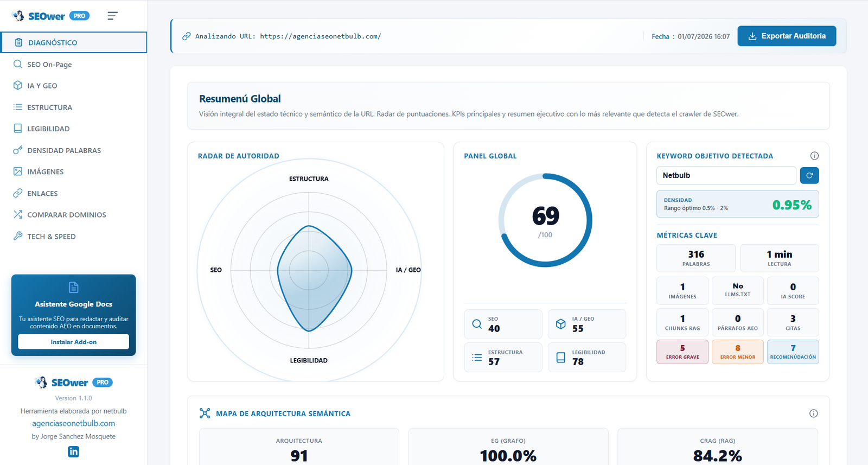Refresh the detected keyword
The width and height of the screenshot is (868, 465).
(x=809, y=175)
